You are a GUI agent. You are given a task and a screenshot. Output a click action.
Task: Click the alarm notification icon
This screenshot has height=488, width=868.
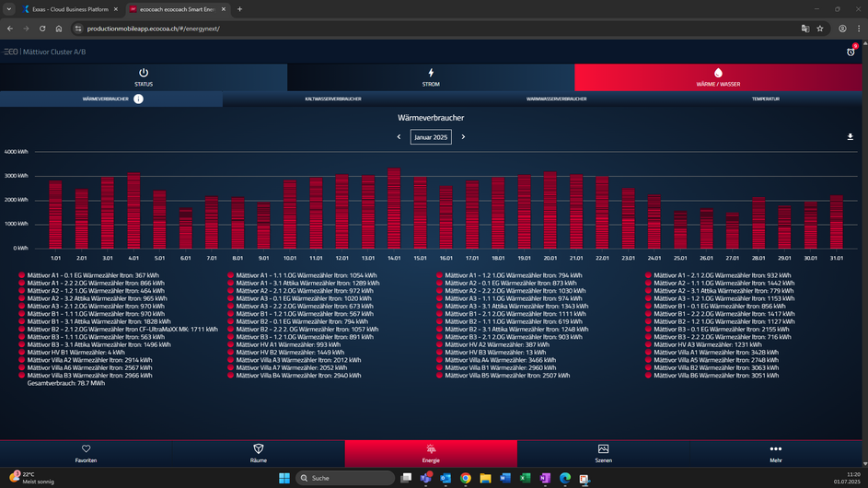[x=851, y=52]
